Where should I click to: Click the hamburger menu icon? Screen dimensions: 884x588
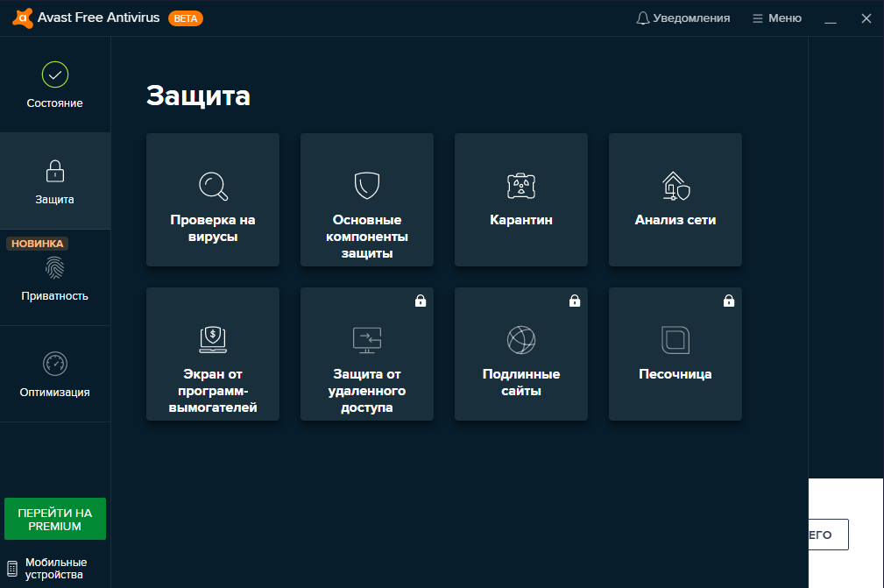pos(758,18)
